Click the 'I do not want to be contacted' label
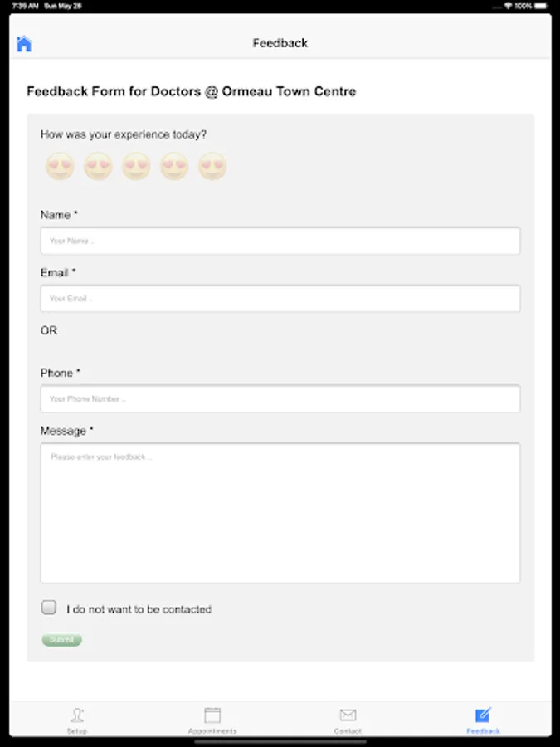 click(139, 609)
